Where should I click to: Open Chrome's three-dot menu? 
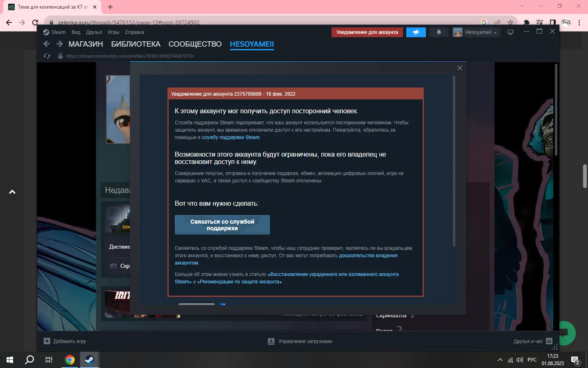tap(579, 22)
